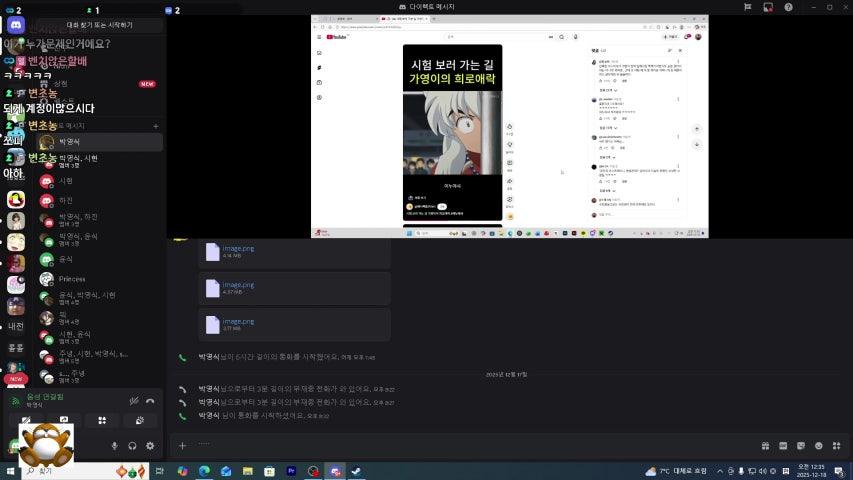Open the emoji picker

pos(819,446)
